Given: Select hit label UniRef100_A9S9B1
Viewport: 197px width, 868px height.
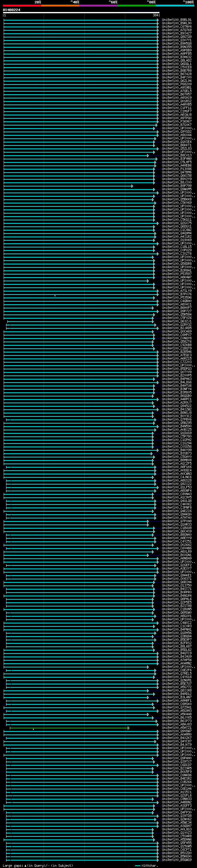Looking at the screenshot, I should [x=177, y=88].
